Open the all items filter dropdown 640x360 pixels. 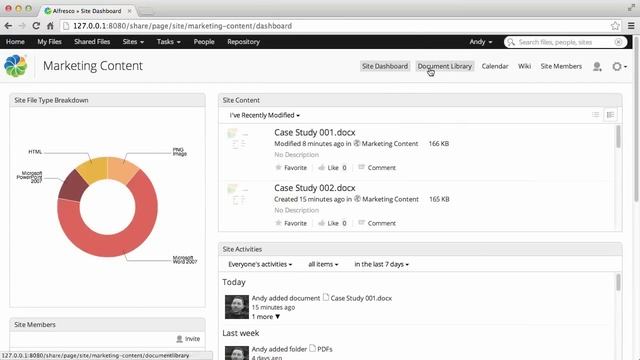click(x=323, y=264)
